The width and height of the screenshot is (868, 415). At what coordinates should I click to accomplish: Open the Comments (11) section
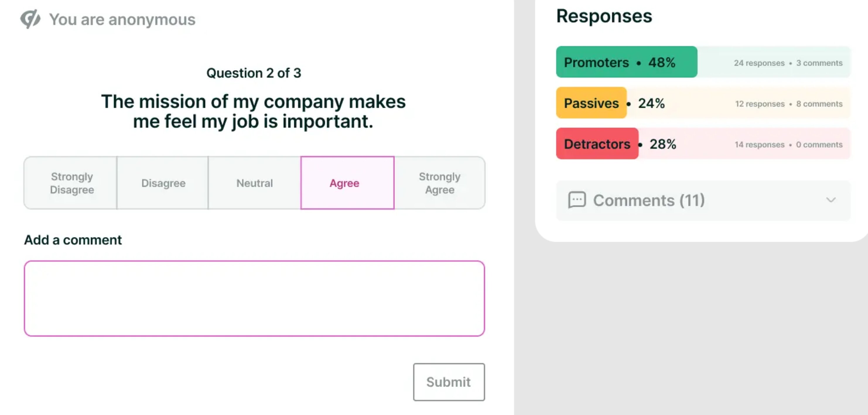click(649, 200)
